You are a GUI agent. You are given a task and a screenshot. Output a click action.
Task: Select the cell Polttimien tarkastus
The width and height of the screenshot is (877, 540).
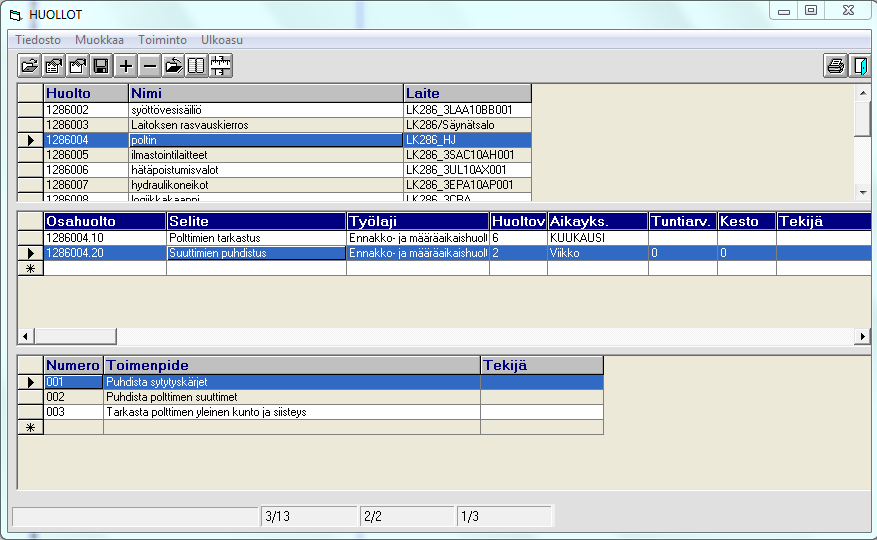[256, 238]
